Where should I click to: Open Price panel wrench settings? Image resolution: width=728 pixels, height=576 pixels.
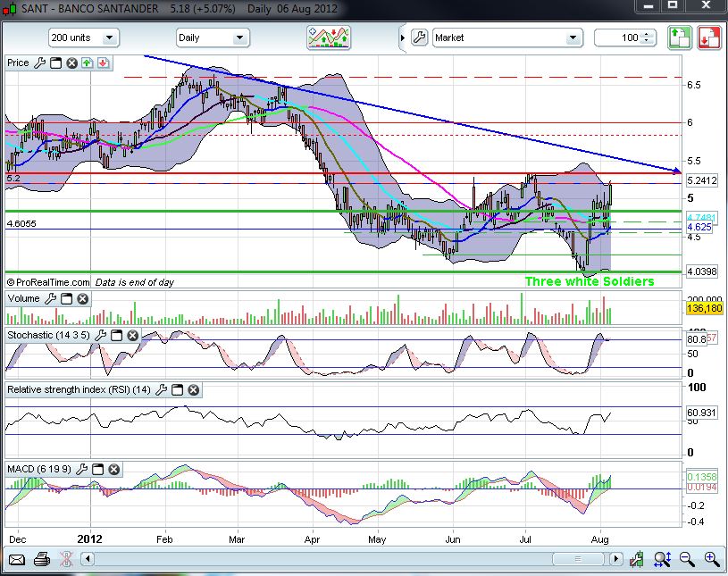pyautogui.click(x=40, y=63)
